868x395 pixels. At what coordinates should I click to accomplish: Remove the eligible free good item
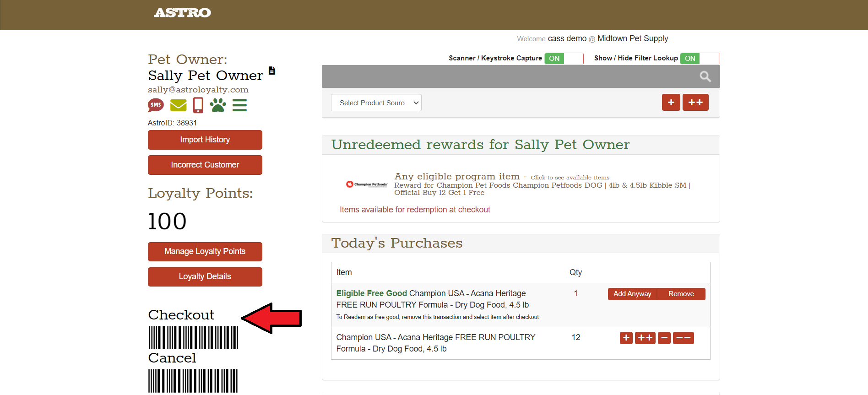pos(681,294)
